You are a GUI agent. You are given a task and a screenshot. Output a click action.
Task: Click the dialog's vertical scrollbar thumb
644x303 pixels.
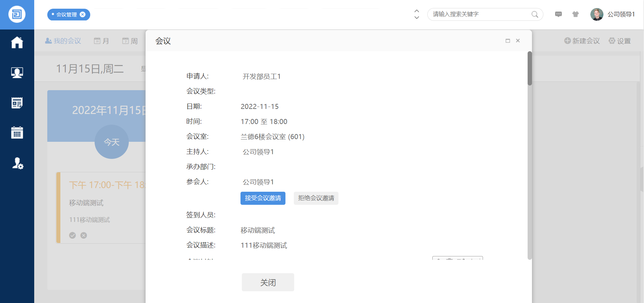pos(530,68)
